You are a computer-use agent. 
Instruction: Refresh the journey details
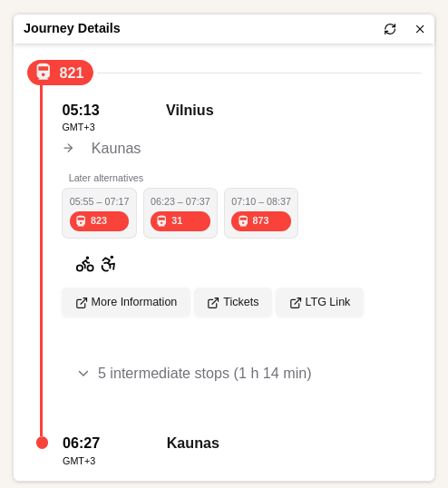[x=390, y=29]
